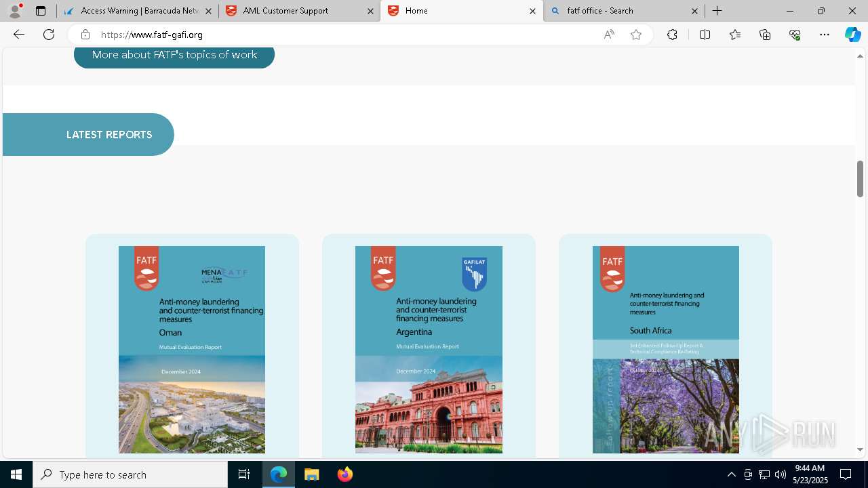Close the Home tab
The height and width of the screenshot is (488, 868).
point(532,11)
